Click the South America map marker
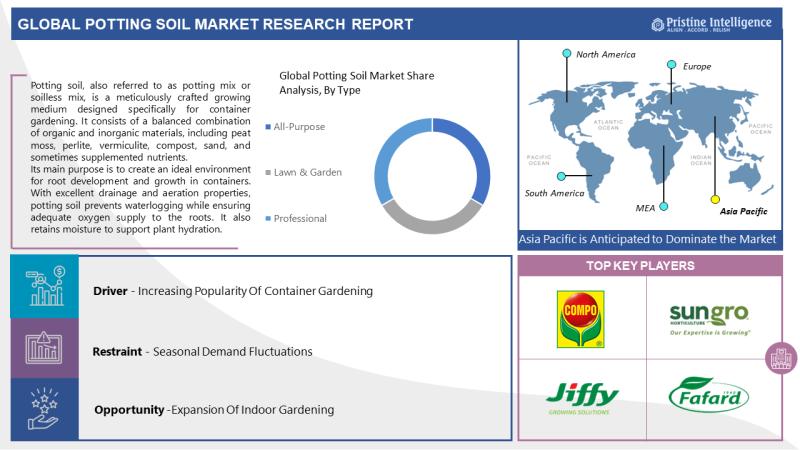Image resolution: width=800 pixels, height=450 pixels. tap(561, 176)
